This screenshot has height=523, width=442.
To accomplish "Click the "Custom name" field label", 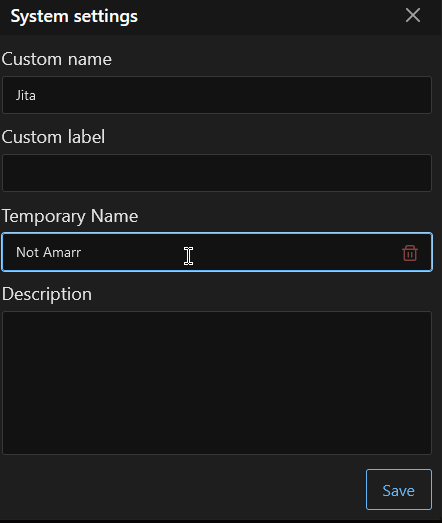I will [x=57, y=59].
